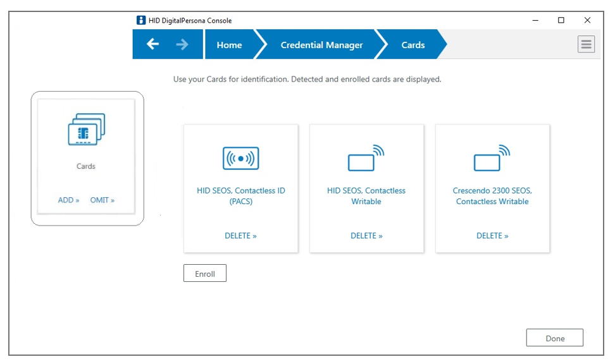Click the forward arrow navigation icon
Screen dimensions: 615x364
[181, 44]
